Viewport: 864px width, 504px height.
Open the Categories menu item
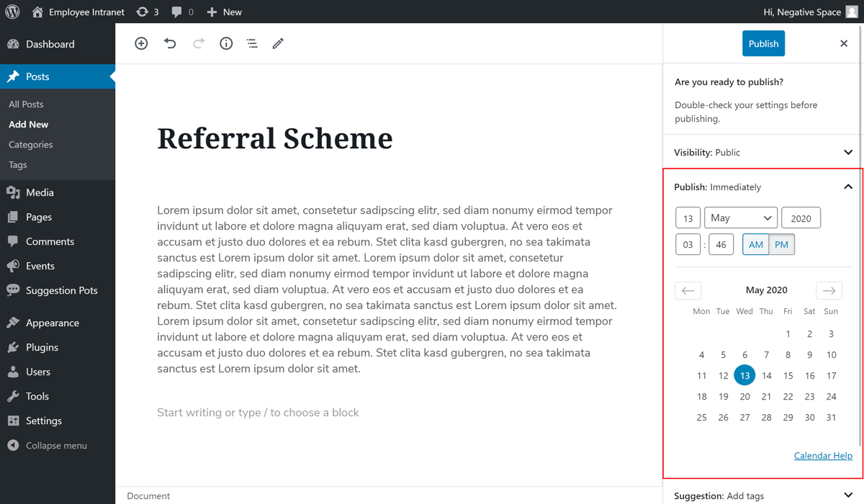tap(30, 144)
